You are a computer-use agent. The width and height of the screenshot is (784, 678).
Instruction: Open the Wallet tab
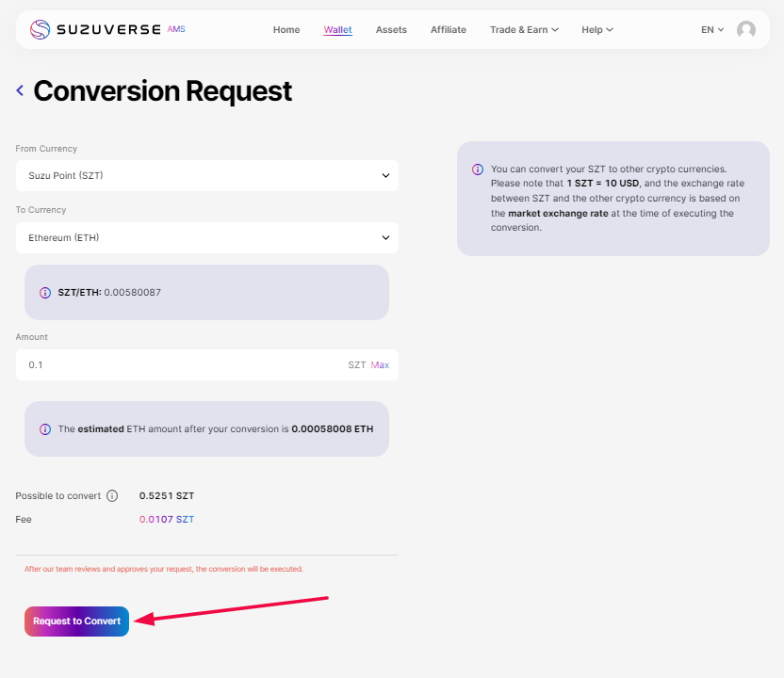point(337,30)
